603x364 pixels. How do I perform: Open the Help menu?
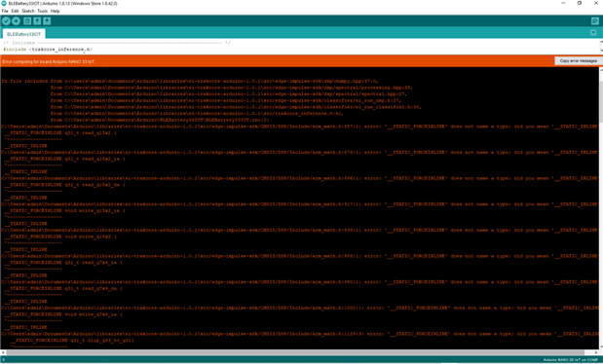coord(55,11)
